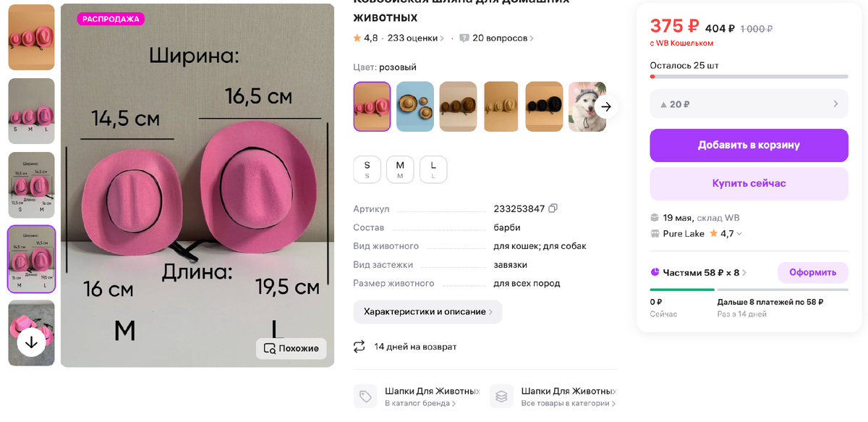
Task: Select size S
Action: (367, 169)
